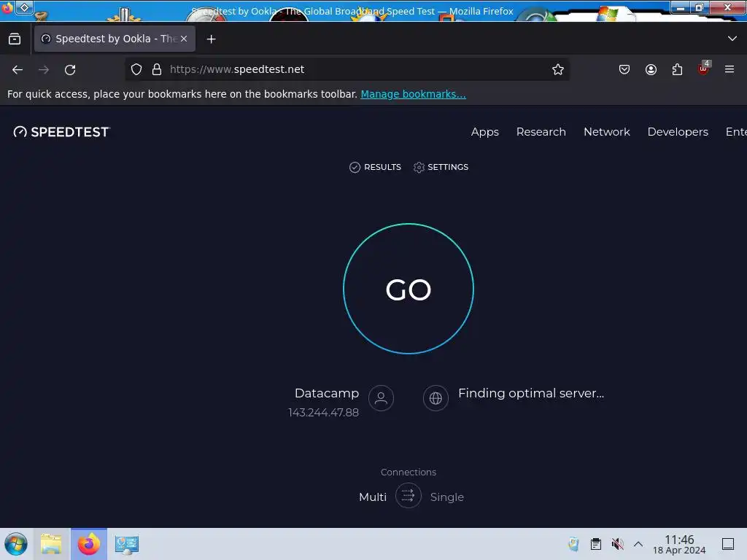
Task: Bookmark this page with the star icon
Action: click(558, 69)
